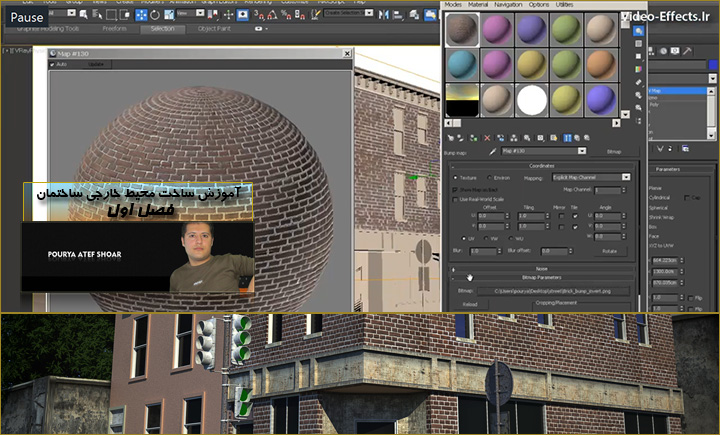Click the Rotate button
Screen dimensions: 720x435
(x=608, y=251)
